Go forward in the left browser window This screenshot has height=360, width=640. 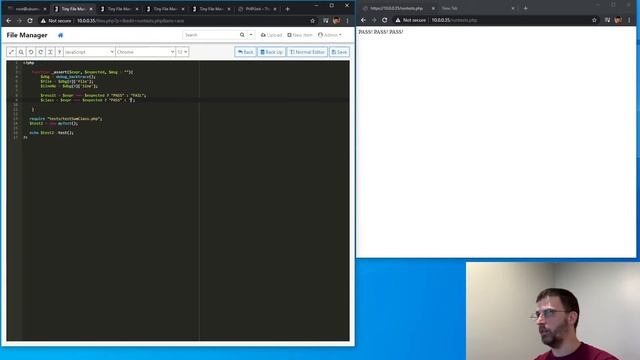[19, 20]
